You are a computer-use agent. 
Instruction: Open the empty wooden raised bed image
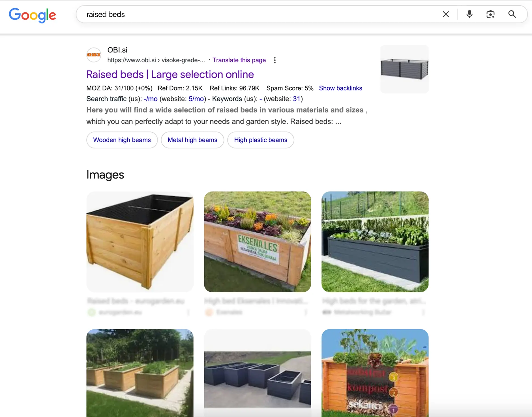140,242
